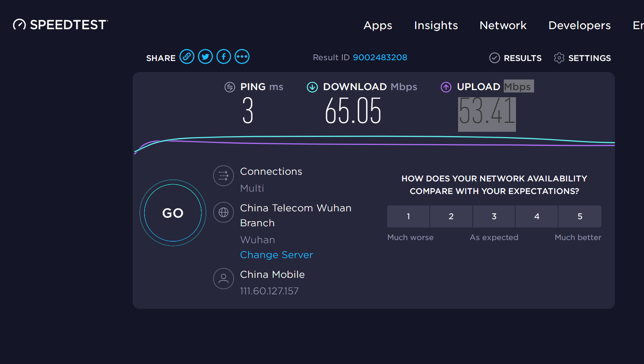
Task: Click the upload arrow icon
Action: coord(446,87)
